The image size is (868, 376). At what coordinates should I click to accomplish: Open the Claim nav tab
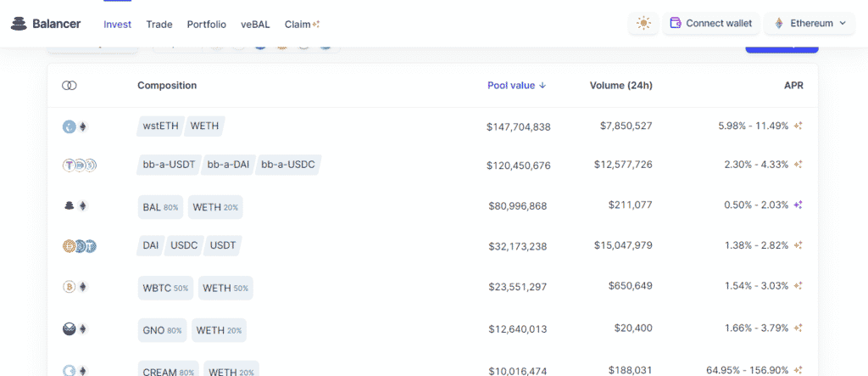pos(303,25)
